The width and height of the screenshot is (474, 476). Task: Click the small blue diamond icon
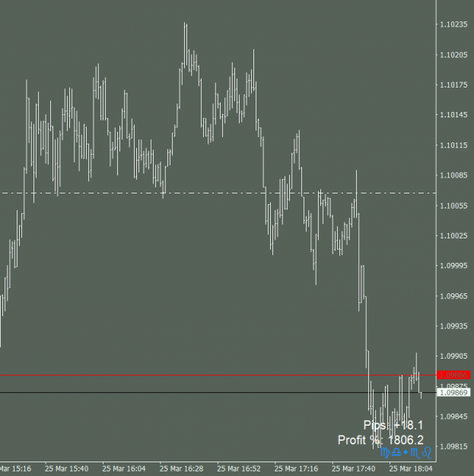(406, 452)
